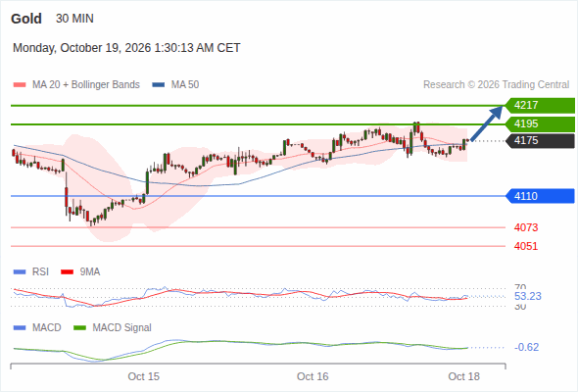
Task: Click the Oct 18 date axis label
Action: point(463,376)
